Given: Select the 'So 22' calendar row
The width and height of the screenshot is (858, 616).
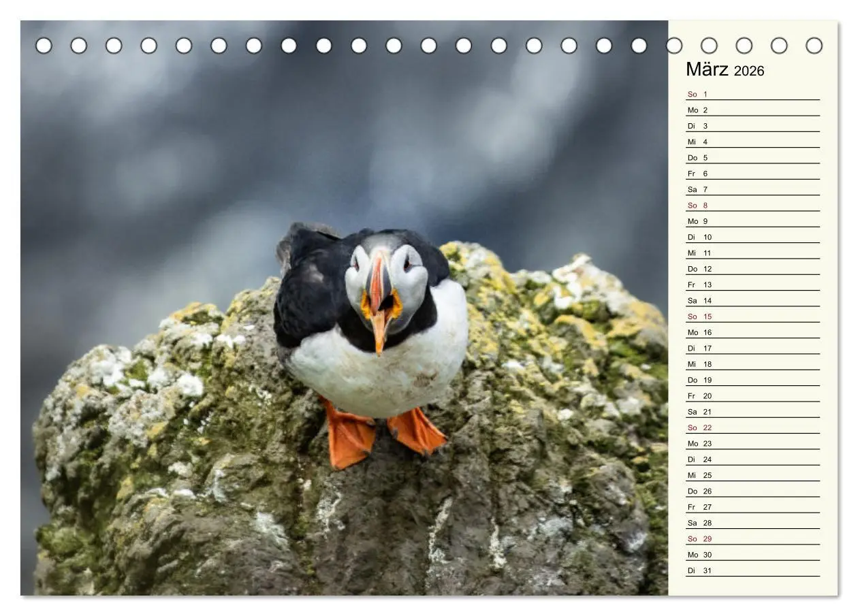Looking at the screenshot, I should [x=752, y=427].
